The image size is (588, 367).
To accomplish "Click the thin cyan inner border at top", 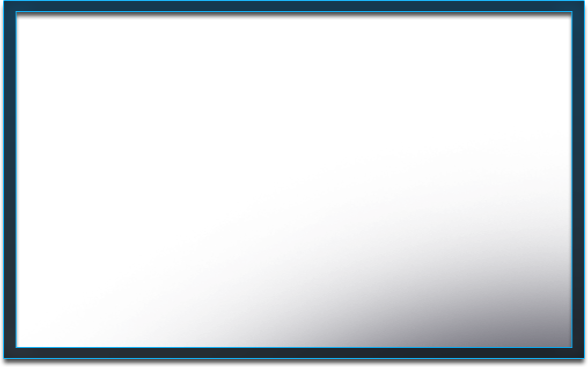I will coord(294,12).
